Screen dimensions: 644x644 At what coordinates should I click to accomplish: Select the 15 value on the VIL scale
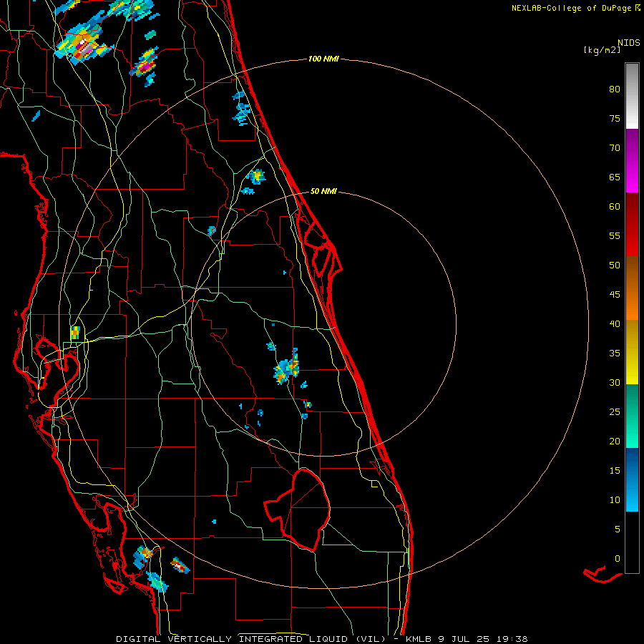click(615, 471)
